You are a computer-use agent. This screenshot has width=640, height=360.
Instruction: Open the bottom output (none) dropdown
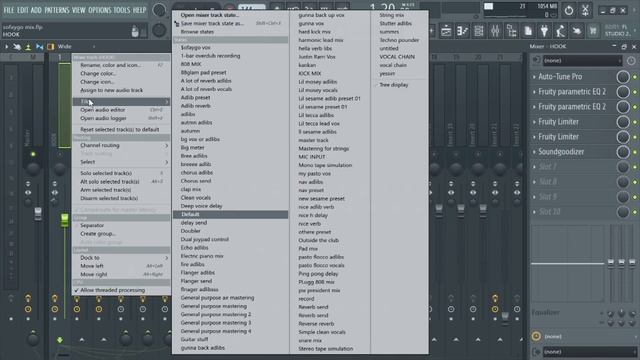(589, 351)
